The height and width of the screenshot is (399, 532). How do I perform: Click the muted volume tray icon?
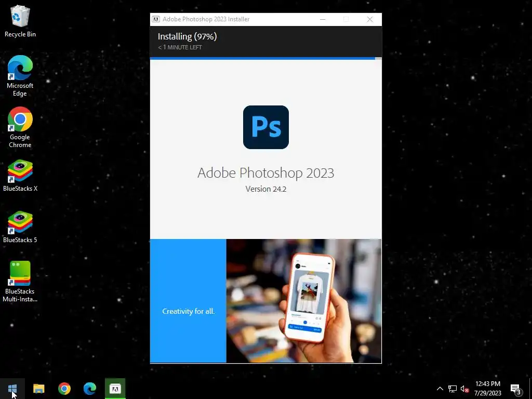tap(464, 389)
